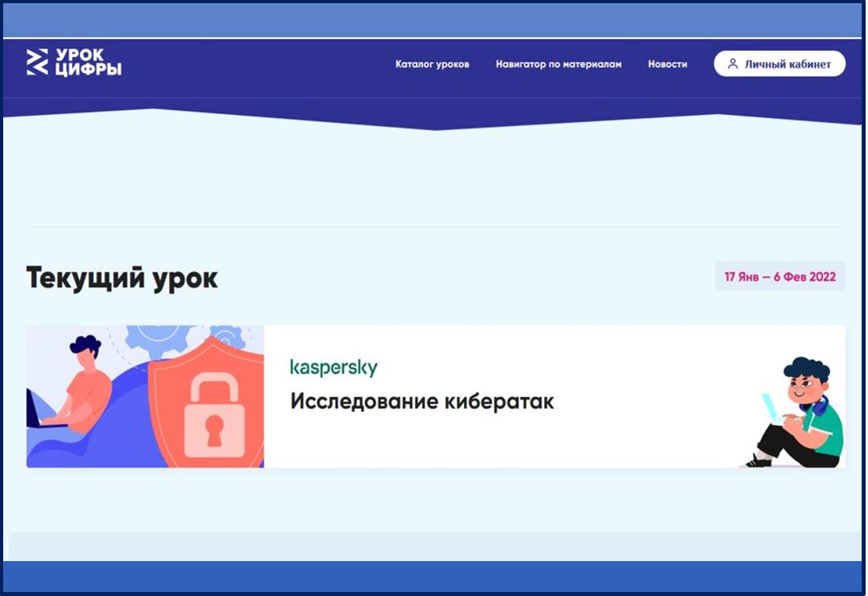Viewport: 868px width, 596px height.
Task: Go to Новости section
Action: click(x=667, y=64)
